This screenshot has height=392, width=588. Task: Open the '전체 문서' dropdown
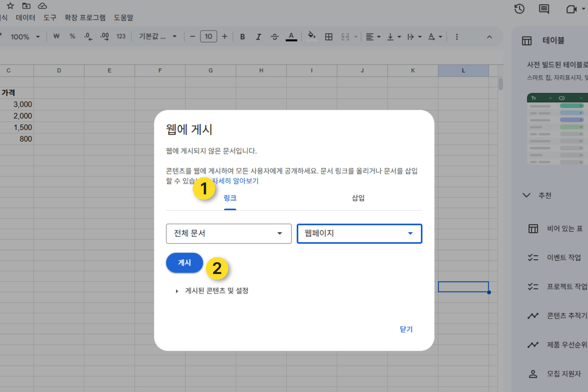pos(229,234)
